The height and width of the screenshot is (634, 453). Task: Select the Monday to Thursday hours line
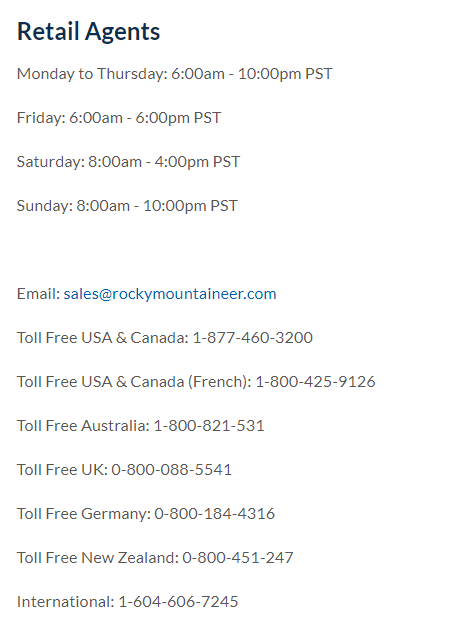175,74
